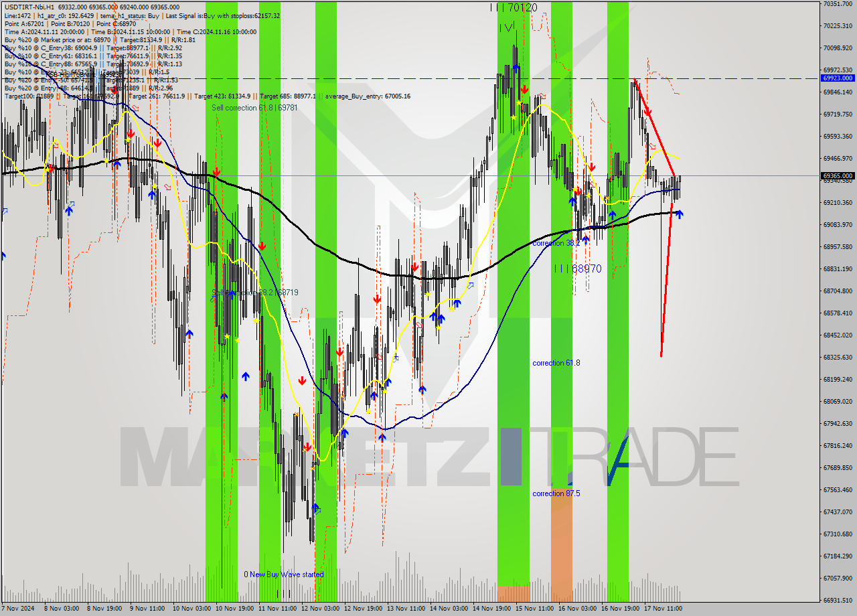Screen dimensions: 857x616
Task: Click the 69365.000 current price tag
Action: pos(838,175)
